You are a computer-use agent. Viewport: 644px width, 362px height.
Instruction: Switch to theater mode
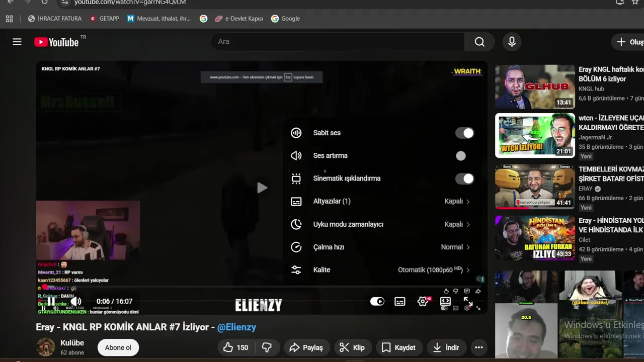(x=445, y=301)
